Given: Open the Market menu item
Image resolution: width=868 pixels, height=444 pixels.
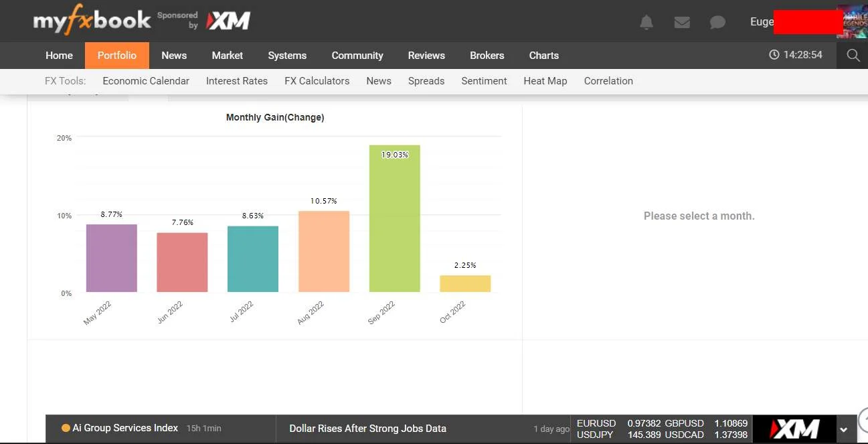Looking at the screenshot, I should point(228,56).
